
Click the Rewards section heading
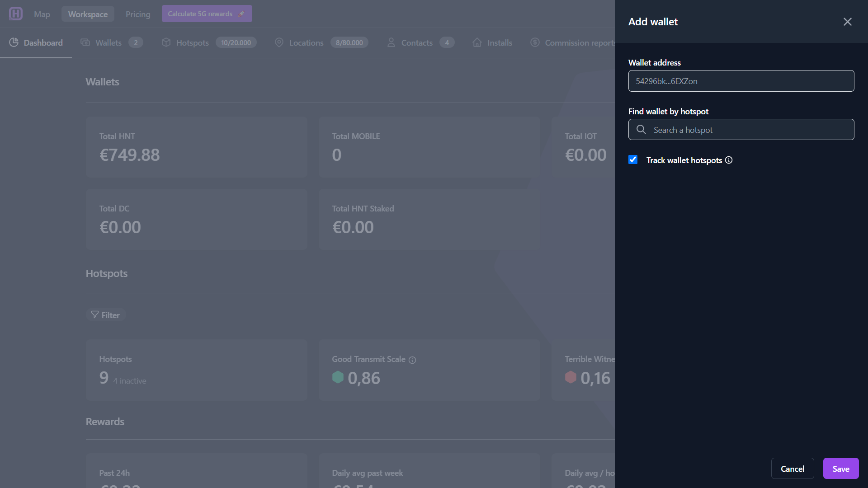(105, 422)
